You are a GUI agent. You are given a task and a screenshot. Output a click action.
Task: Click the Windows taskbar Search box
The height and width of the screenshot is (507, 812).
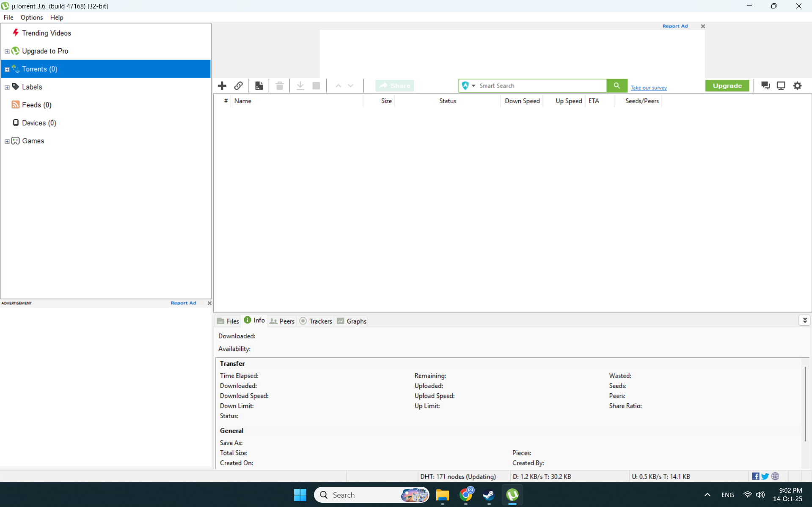pyautogui.click(x=372, y=495)
